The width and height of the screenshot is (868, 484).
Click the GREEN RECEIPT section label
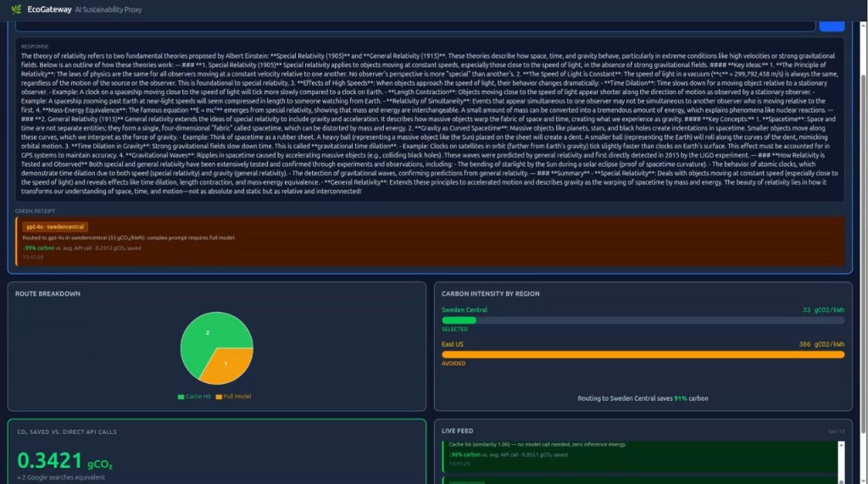(x=35, y=211)
